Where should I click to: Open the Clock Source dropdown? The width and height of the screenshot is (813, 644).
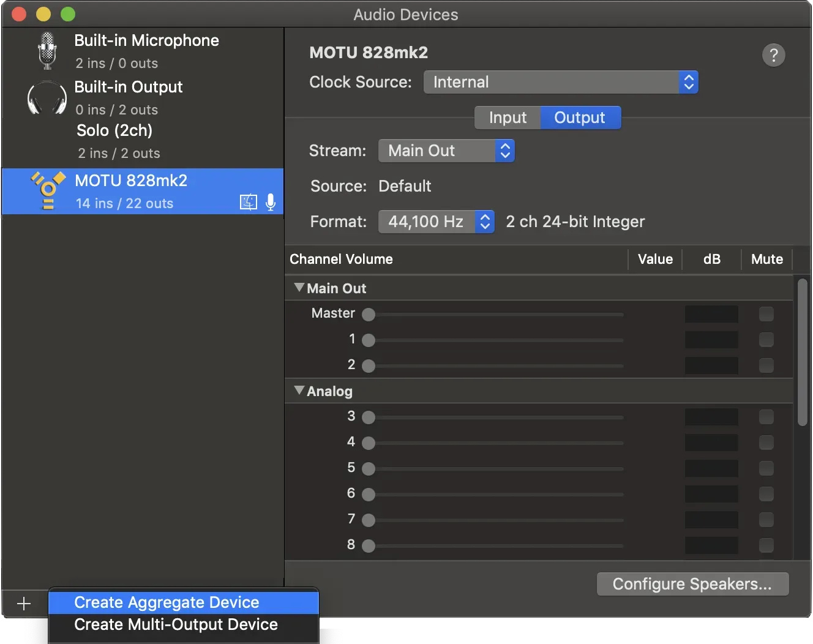click(x=560, y=82)
